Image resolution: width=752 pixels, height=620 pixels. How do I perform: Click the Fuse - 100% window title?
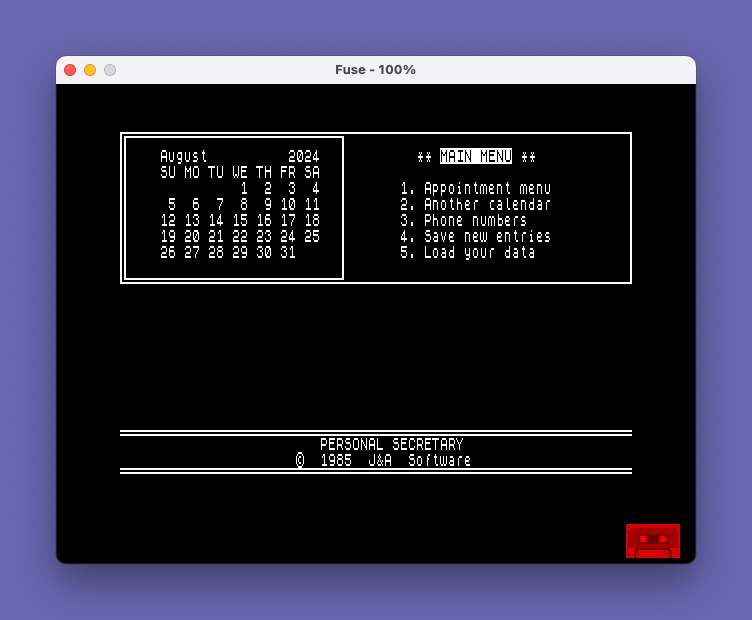(376, 70)
